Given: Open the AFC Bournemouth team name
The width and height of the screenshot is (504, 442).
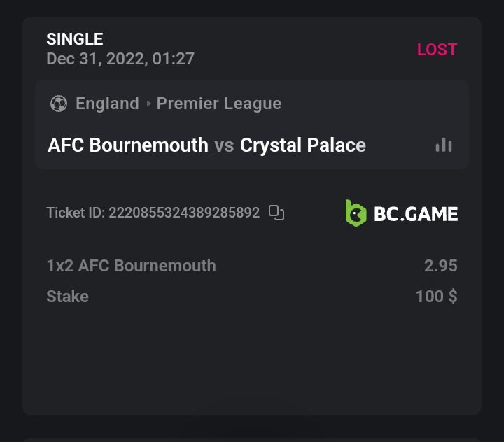Looking at the screenshot, I should (128, 145).
